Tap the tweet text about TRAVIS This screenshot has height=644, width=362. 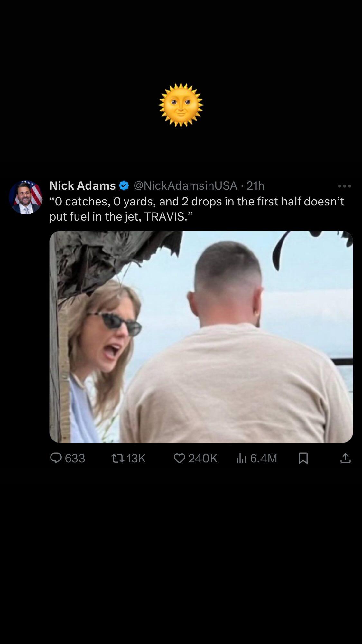pos(197,209)
